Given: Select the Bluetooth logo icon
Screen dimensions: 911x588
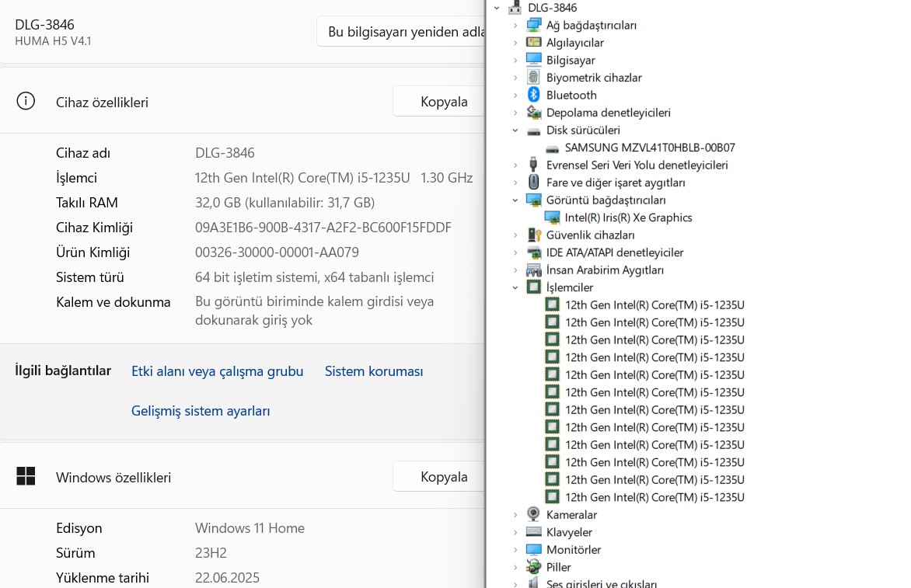Looking at the screenshot, I should tap(533, 95).
